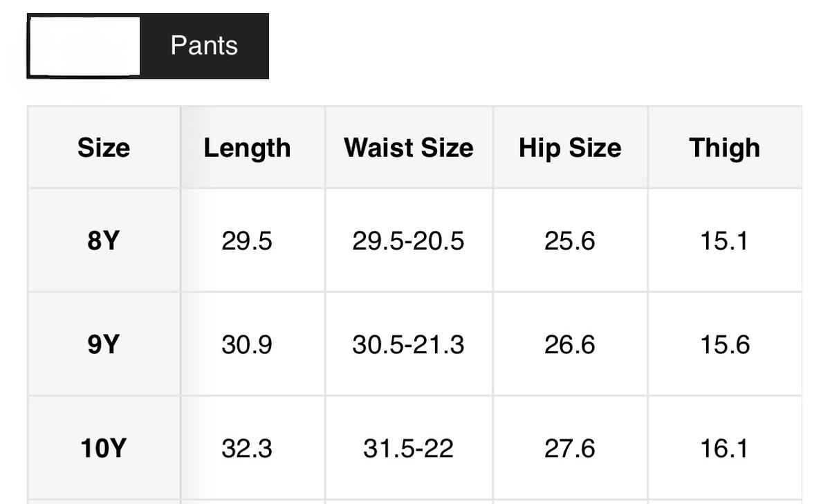Screen dimensions: 830x504
Task: Click the 10Y waist value 31.5-22
Action: pyautogui.click(x=408, y=449)
